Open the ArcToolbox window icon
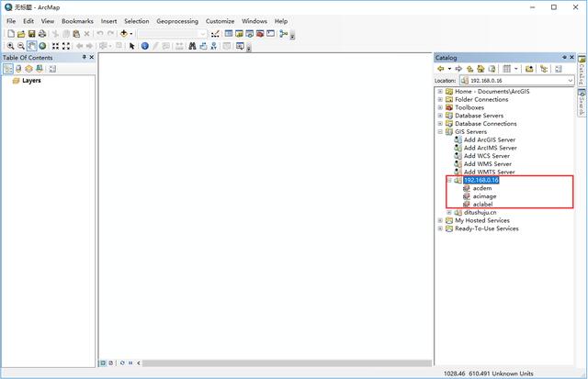 [260, 34]
